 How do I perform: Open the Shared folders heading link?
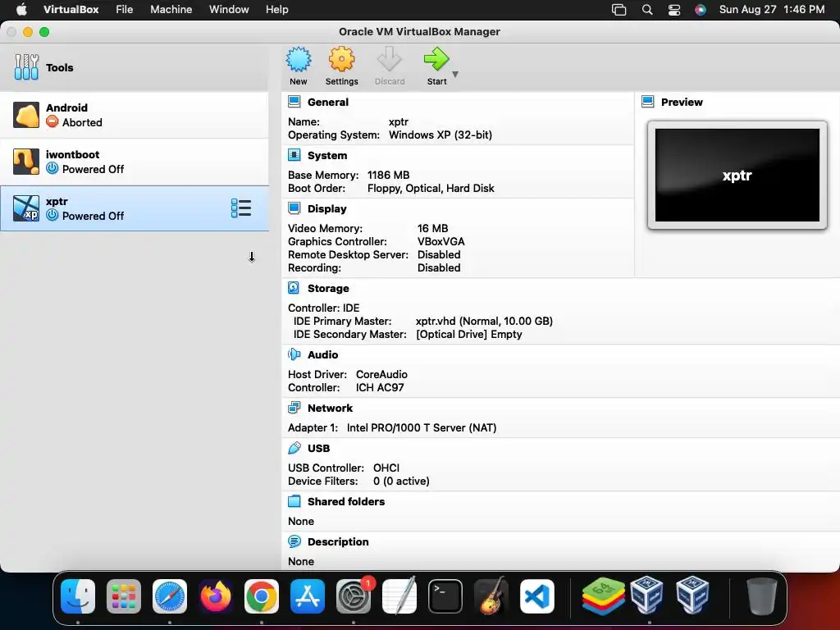point(346,501)
